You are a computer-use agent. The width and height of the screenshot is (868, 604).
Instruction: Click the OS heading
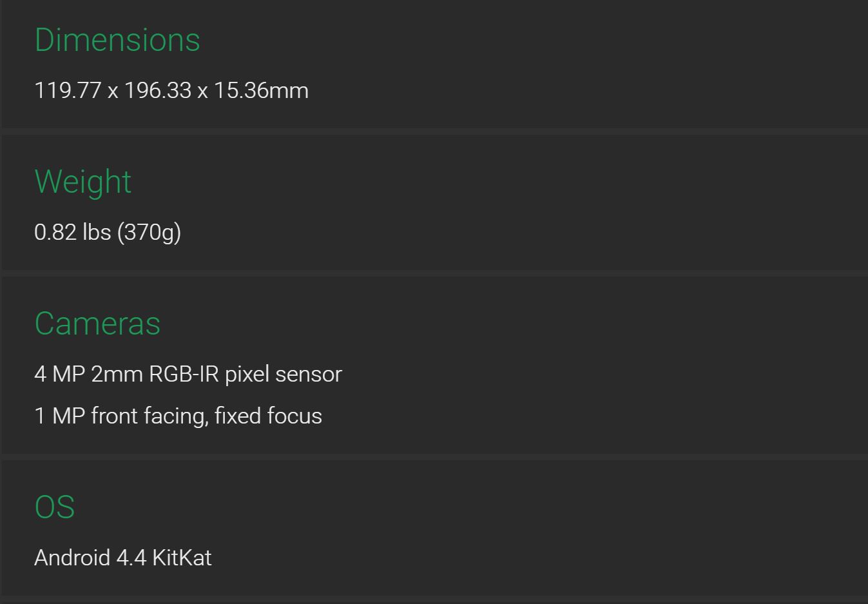click(x=55, y=507)
